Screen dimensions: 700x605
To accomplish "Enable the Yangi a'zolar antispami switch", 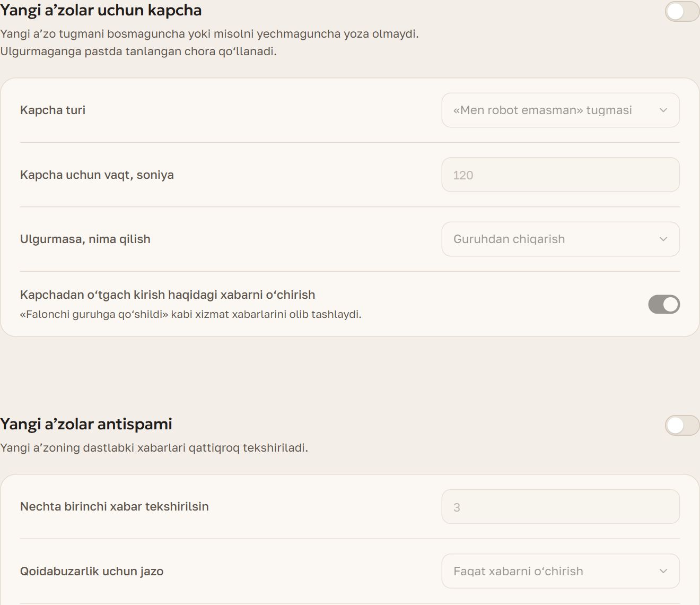I will coord(682,425).
